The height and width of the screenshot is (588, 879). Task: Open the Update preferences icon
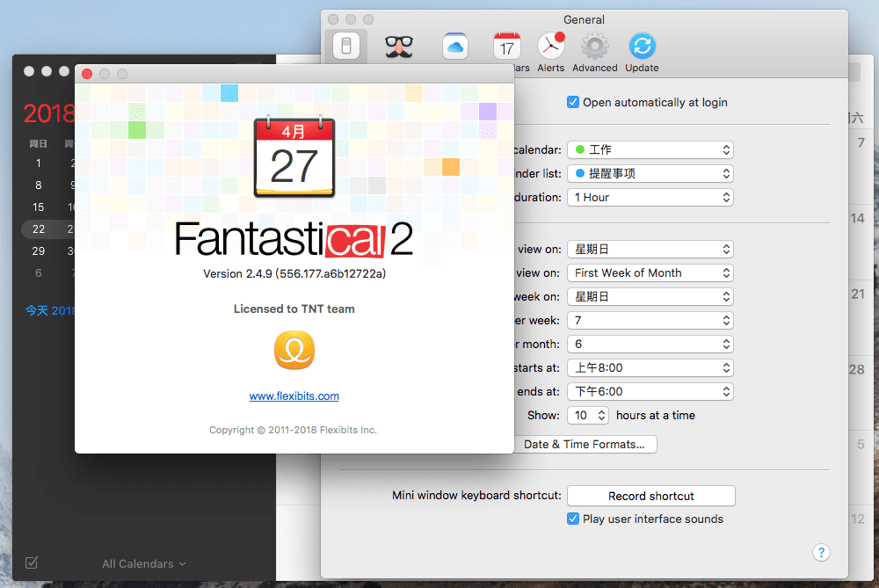coord(642,46)
